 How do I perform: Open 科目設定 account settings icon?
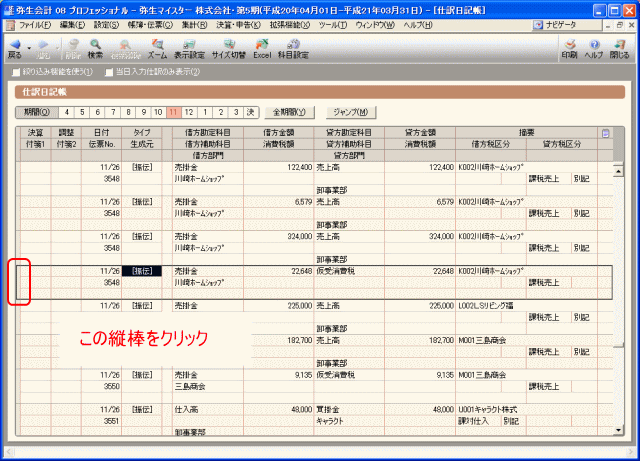click(293, 44)
